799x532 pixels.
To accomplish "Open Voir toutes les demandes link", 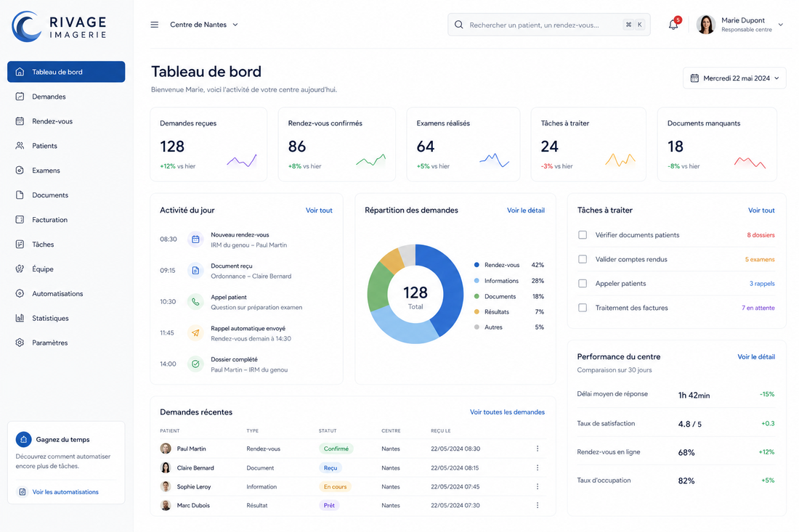I will 507,412.
